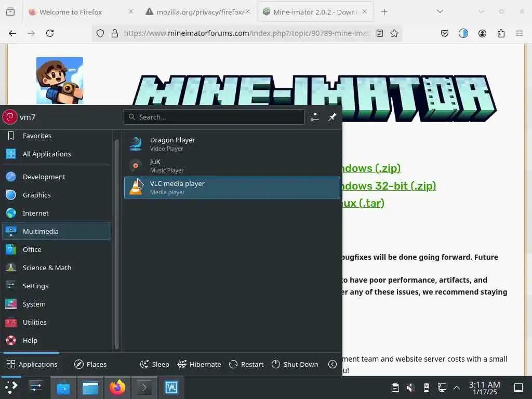This screenshot has width=532, height=399.
Task: Open the Favorites category
Action: pyautogui.click(x=56, y=136)
